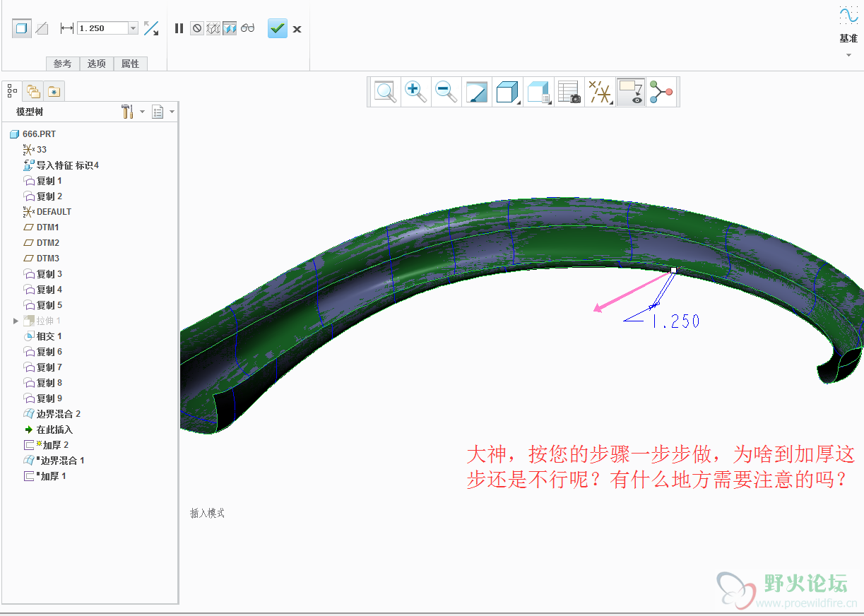Select 复制 4 in the tree
Viewport: 864px width, 616px height.
coord(49,290)
